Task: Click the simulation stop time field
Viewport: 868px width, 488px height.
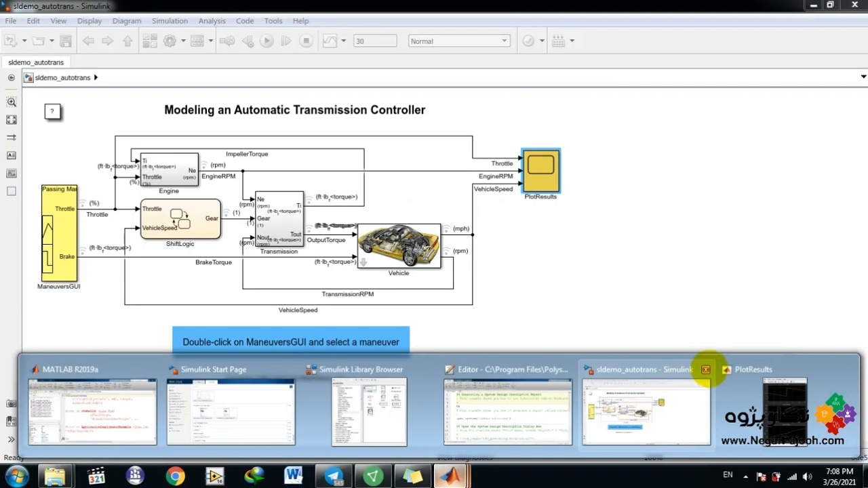Action: [374, 41]
